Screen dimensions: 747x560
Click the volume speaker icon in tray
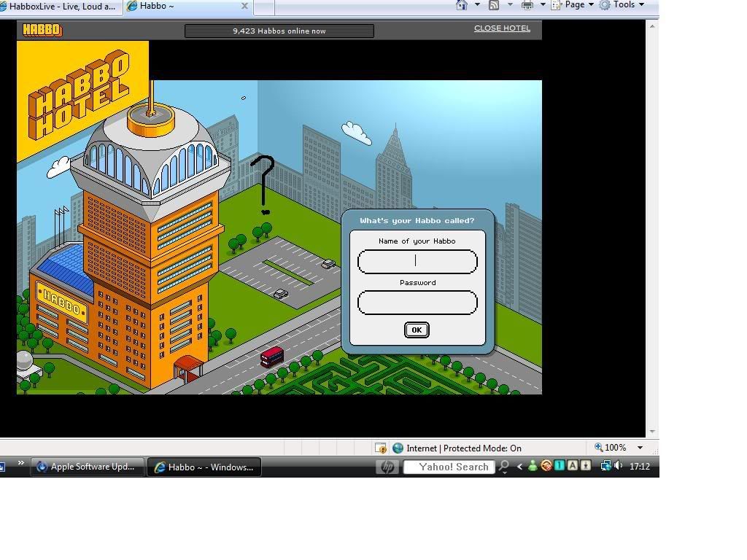pos(619,466)
